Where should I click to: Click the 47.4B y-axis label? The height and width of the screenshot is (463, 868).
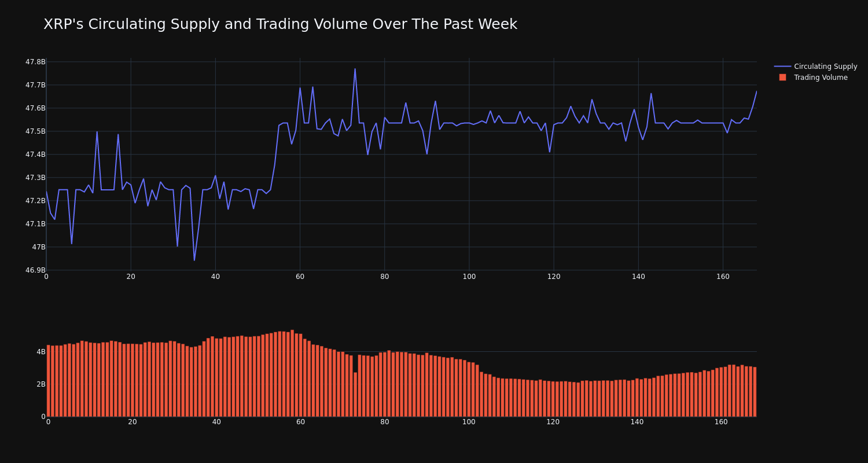[x=35, y=155]
